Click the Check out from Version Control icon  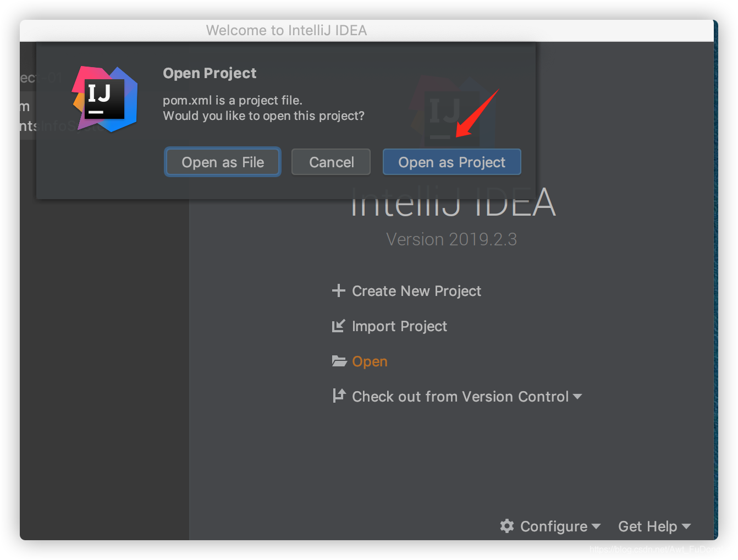[x=339, y=396]
